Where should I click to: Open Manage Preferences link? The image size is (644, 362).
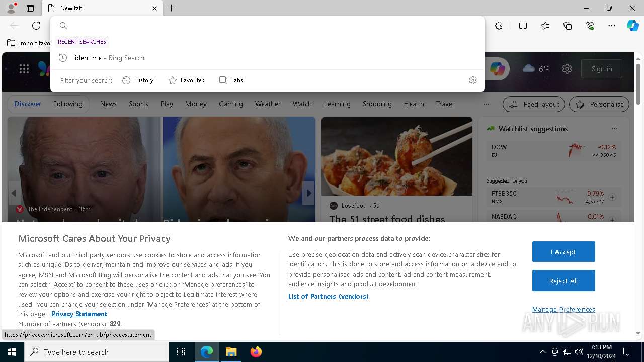tap(563, 309)
